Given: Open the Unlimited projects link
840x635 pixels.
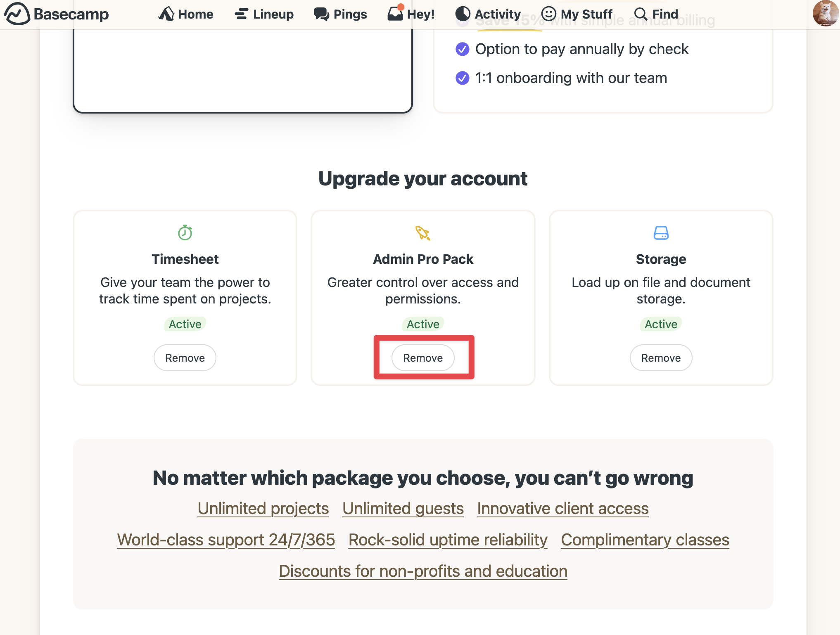Looking at the screenshot, I should (263, 508).
